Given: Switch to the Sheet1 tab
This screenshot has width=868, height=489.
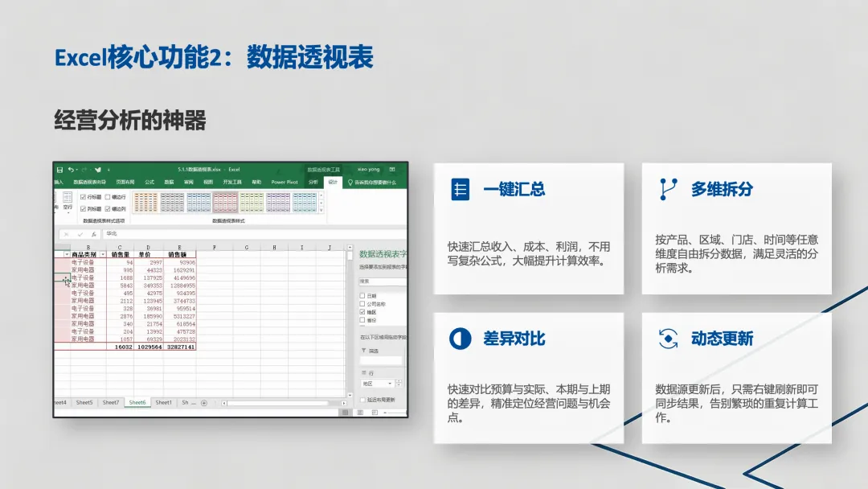Looking at the screenshot, I should tap(163, 403).
